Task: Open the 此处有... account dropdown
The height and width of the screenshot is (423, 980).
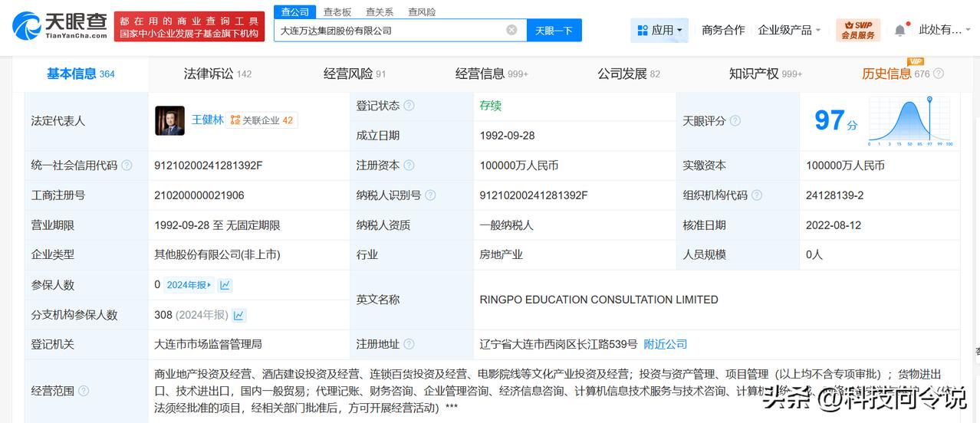Action: click(x=945, y=30)
